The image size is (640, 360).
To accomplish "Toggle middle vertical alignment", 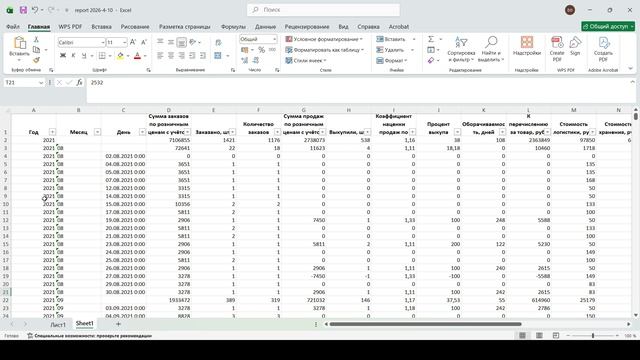I will click(171, 42).
